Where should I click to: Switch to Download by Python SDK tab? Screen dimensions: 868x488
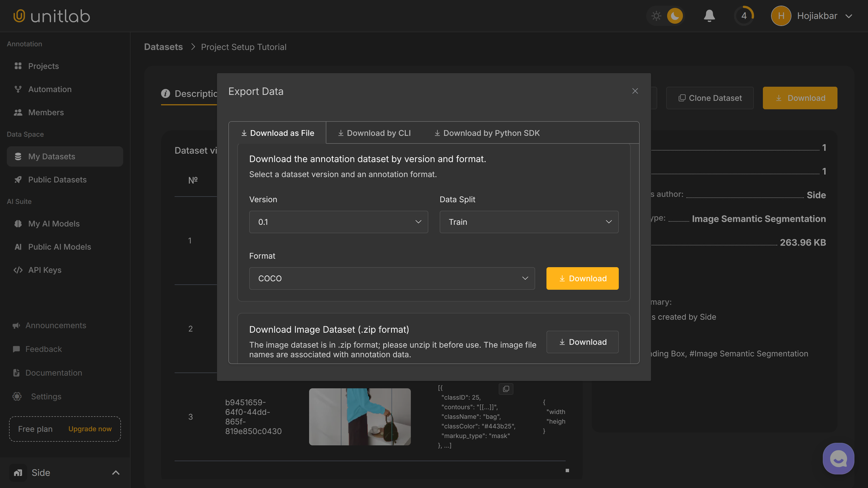click(487, 133)
